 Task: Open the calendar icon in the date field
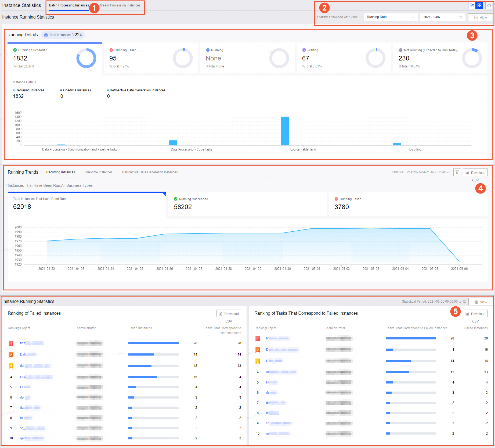point(460,17)
